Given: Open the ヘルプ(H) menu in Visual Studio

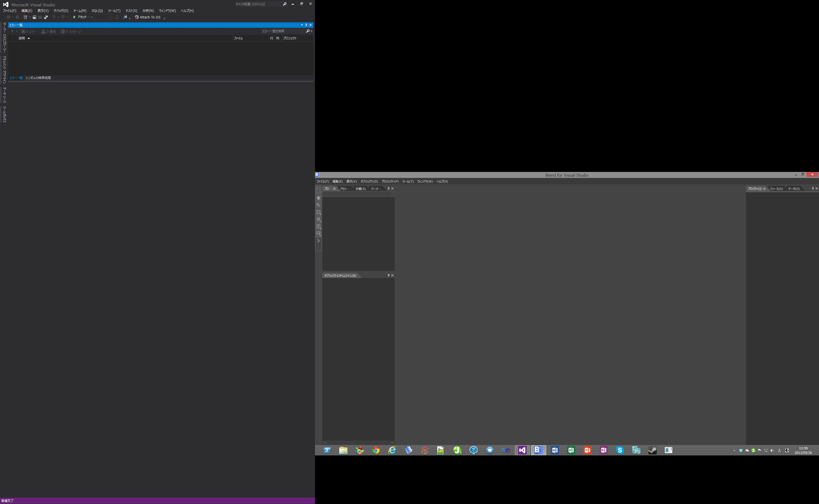Looking at the screenshot, I should pos(187,11).
